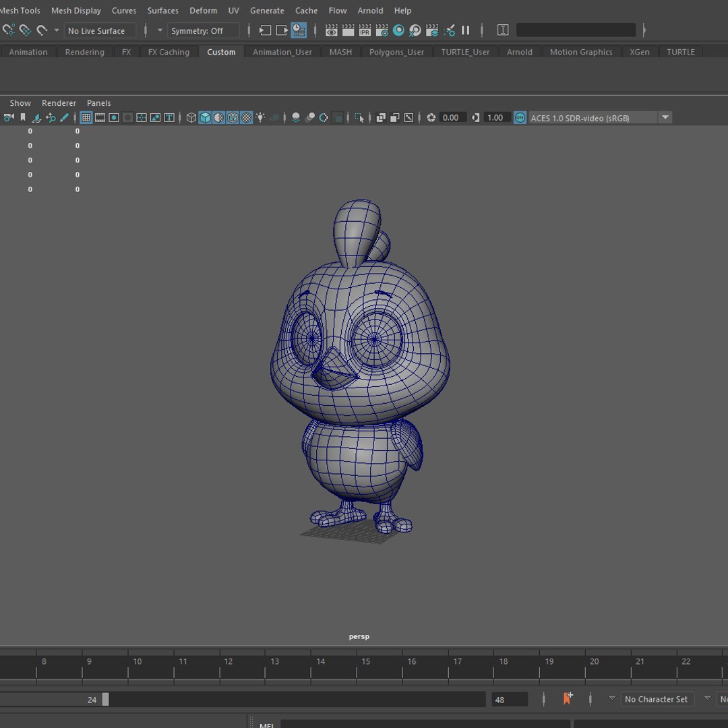728x728 pixels.
Task: Open the Mesh Display menu
Action: click(x=76, y=11)
